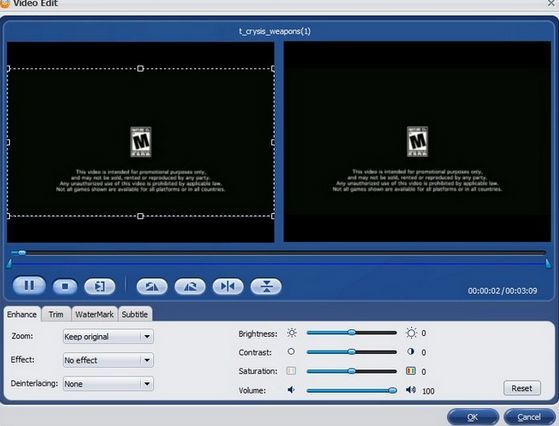Pause the video playback
This screenshot has width=559, height=426.
pyautogui.click(x=29, y=286)
